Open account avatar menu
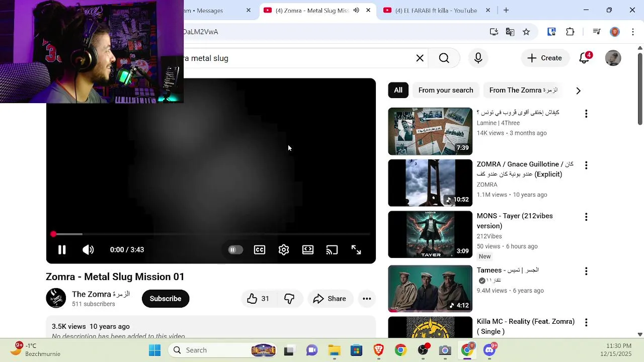The image size is (644, 362). [613, 58]
